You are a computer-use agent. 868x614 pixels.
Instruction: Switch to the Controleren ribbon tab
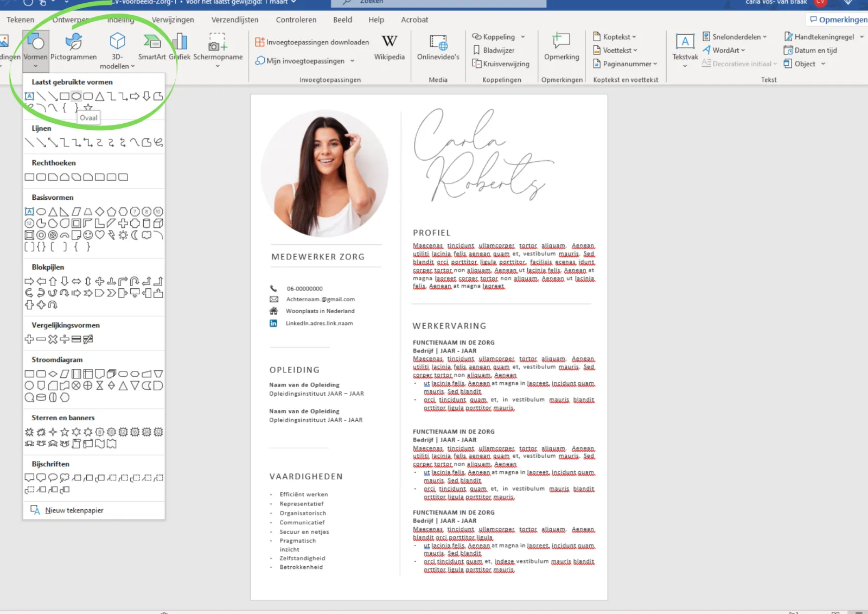296,20
